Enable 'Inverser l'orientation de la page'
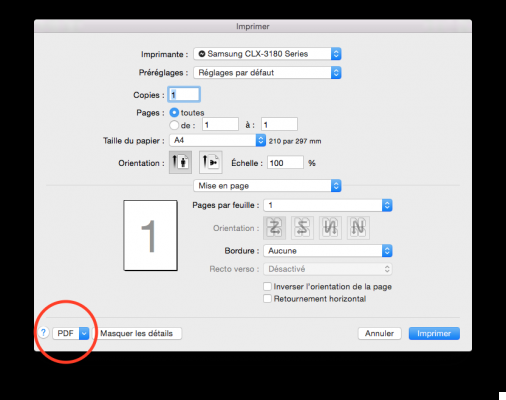Screen dimensions: 506x400 click(x=267, y=287)
